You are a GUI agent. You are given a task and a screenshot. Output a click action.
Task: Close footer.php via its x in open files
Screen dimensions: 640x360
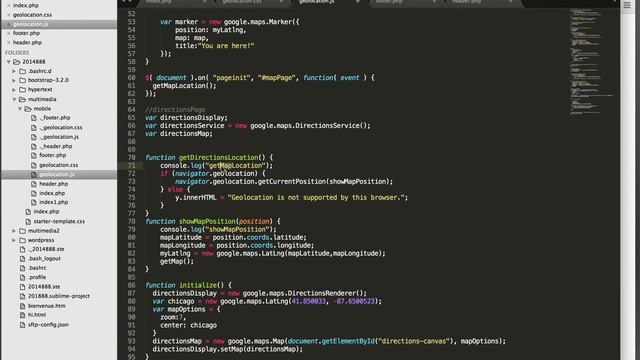9,33
